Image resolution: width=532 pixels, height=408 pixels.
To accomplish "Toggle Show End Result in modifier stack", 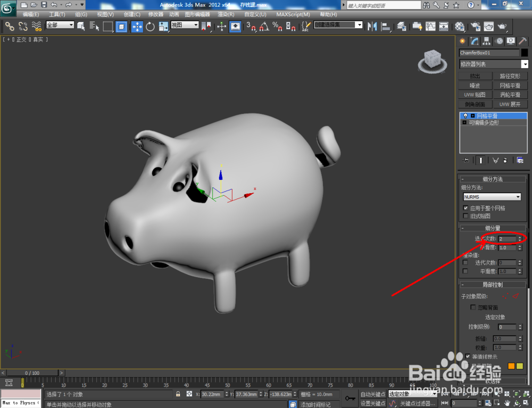I will point(480,161).
